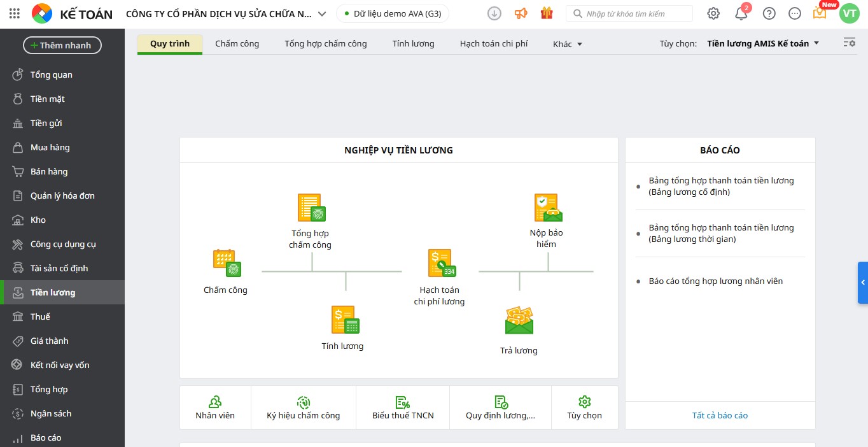Expand the company name dropdown
This screenshot has width=868, height=447.
coord(322,13)
